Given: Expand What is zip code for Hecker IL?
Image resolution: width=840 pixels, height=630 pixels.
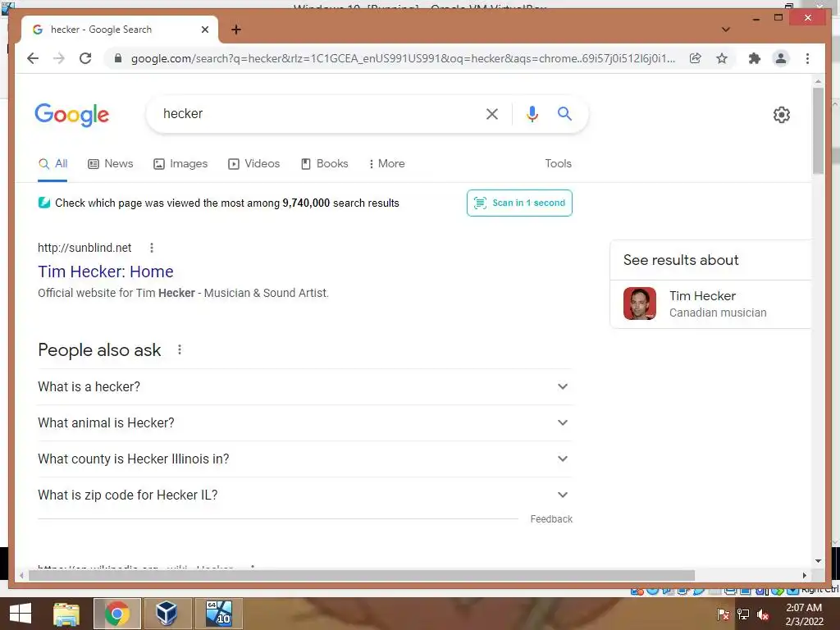Looking at the screenshot, I should coord(305,495).
